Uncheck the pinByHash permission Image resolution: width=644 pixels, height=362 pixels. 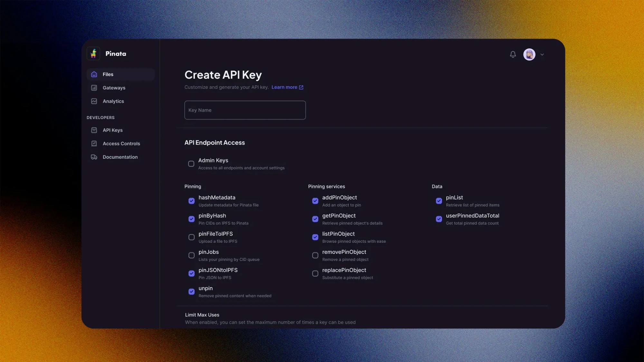[192, 219]
